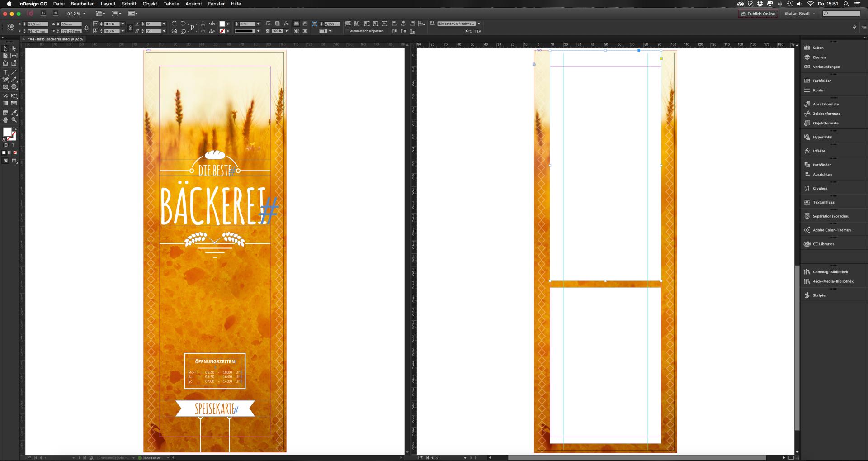
Task: Open the Stefan Riedl workspace dropdown
Action: [x=799, y=14]
